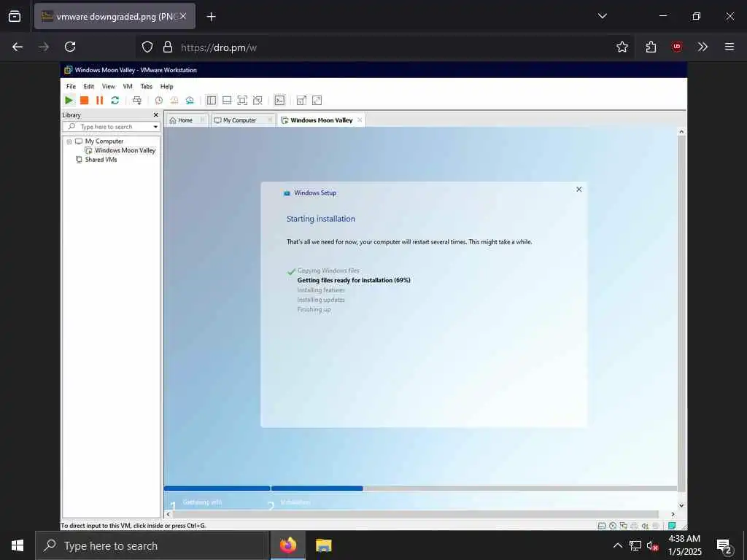Open the Snapshot Manager icon

click(190, 100)
